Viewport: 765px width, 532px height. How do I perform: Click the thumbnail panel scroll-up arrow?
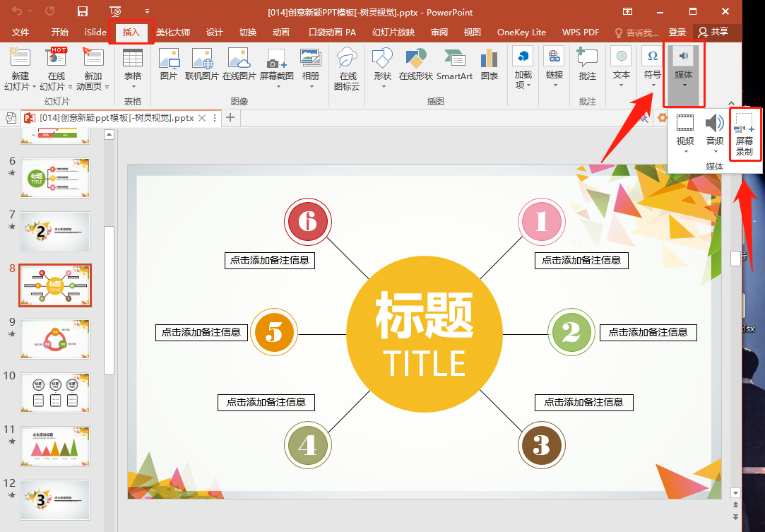pos(109,134)
